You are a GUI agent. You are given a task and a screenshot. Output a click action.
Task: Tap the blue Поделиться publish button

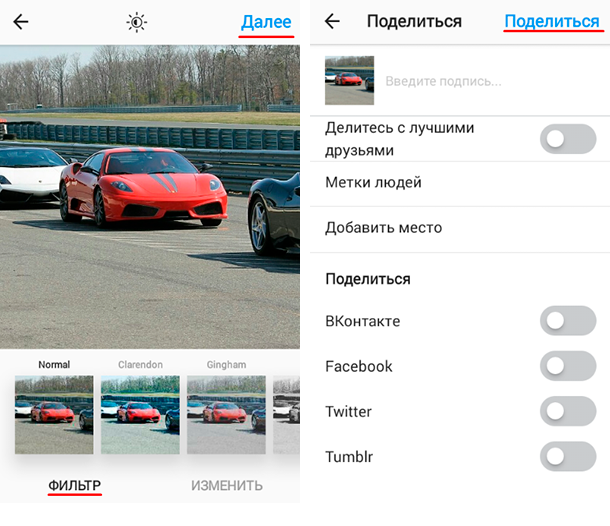coord(552,21)
